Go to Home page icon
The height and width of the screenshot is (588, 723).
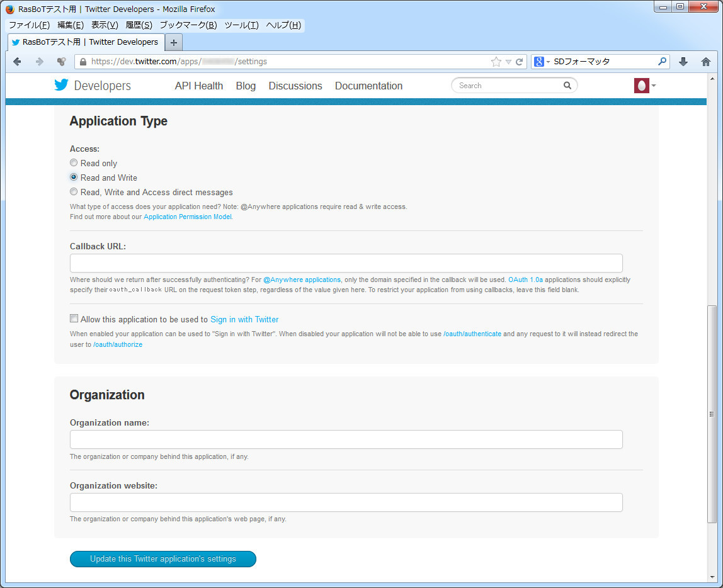[x=705, y=62]
